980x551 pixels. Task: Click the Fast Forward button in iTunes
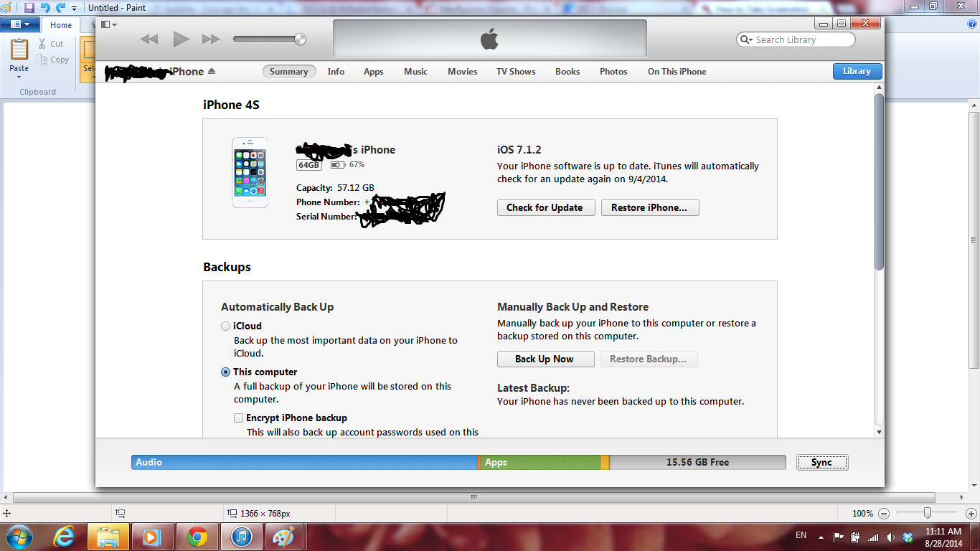211,39
